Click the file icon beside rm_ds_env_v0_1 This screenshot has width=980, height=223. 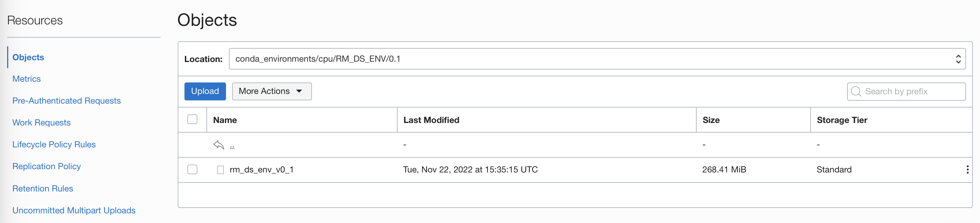pyautogui.click(x=220, y=169)
